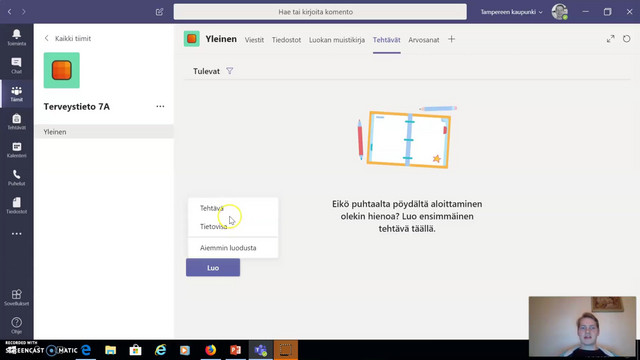Open the Puhelut calls icon

(x=16, y=178)
